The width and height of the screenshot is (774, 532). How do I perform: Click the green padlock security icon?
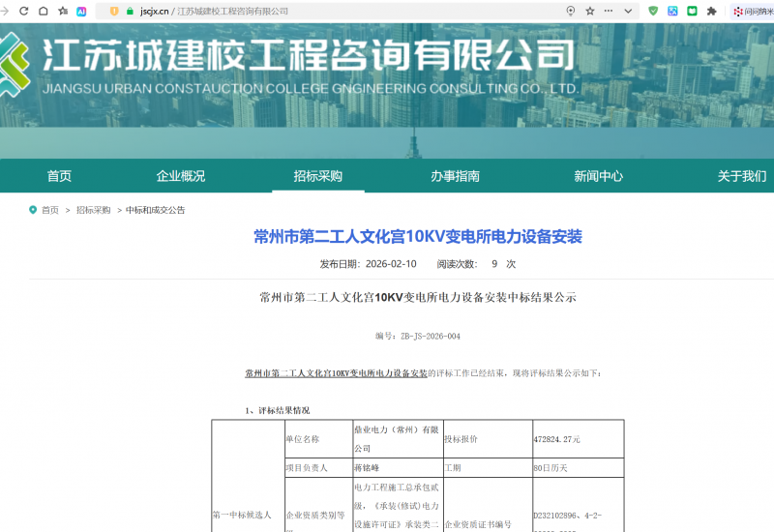pos(129,11)
